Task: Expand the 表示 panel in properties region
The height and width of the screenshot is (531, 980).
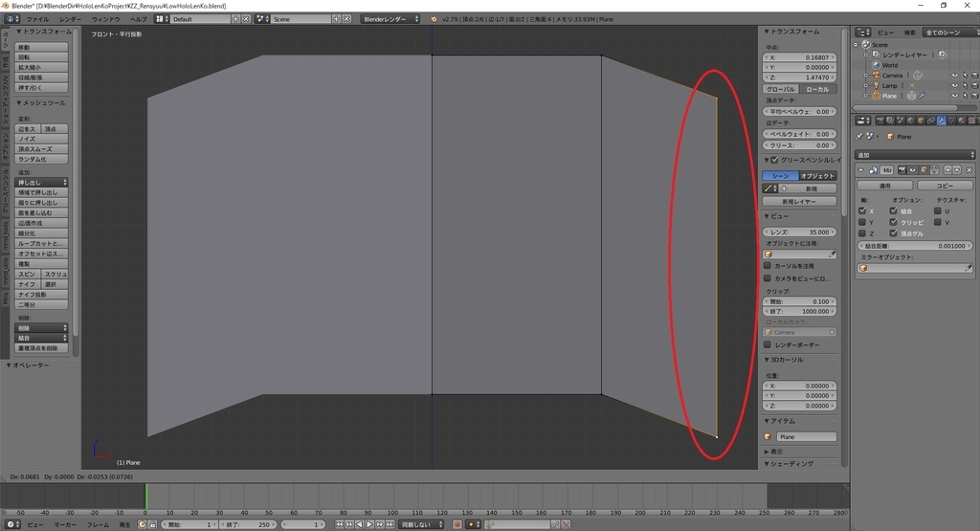Action: click(767, 452)
